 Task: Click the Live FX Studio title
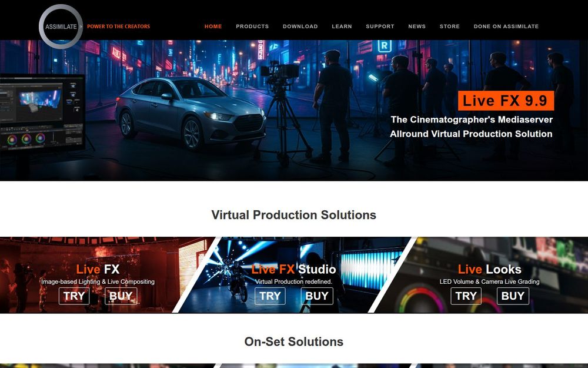pos(293,269)
